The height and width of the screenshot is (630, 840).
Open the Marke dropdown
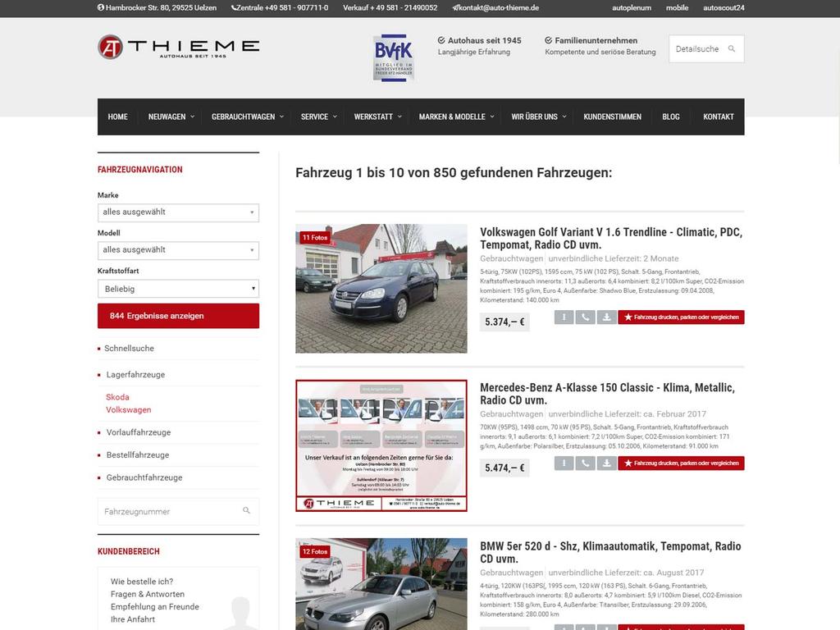coord(178,212)
